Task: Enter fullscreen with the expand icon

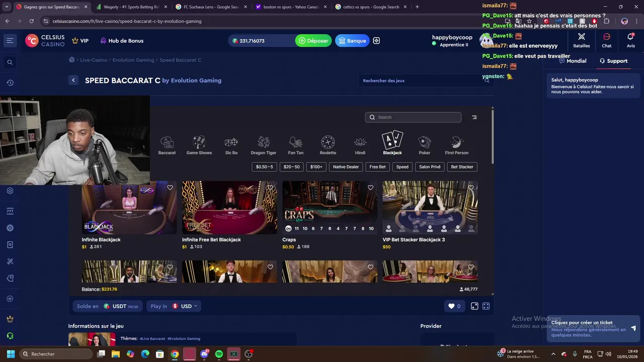Action: tap(486, 306)
